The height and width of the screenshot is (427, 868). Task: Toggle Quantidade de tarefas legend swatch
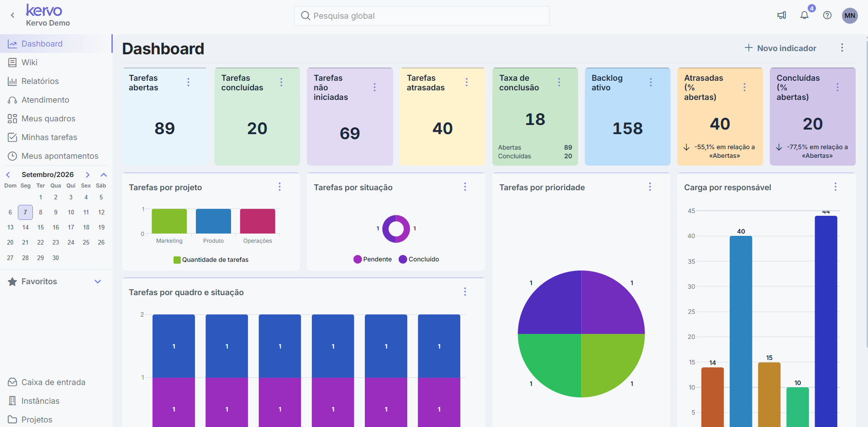(177, 260)
